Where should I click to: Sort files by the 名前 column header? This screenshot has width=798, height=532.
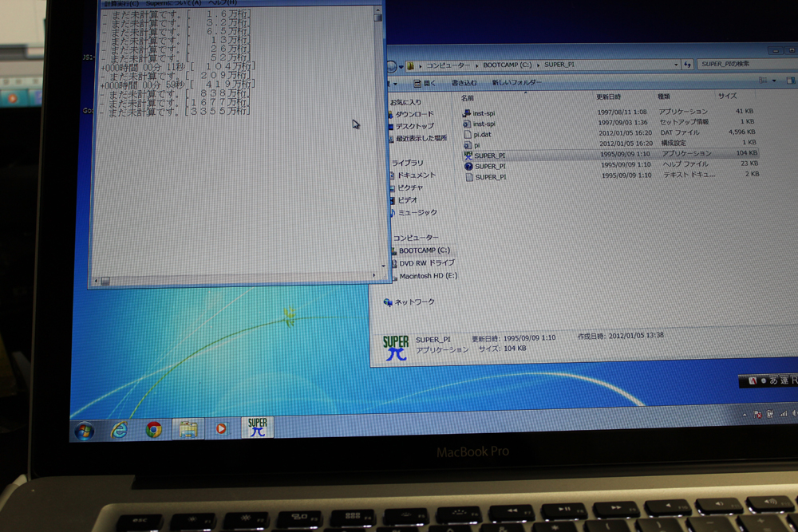(x=467, y=98)
